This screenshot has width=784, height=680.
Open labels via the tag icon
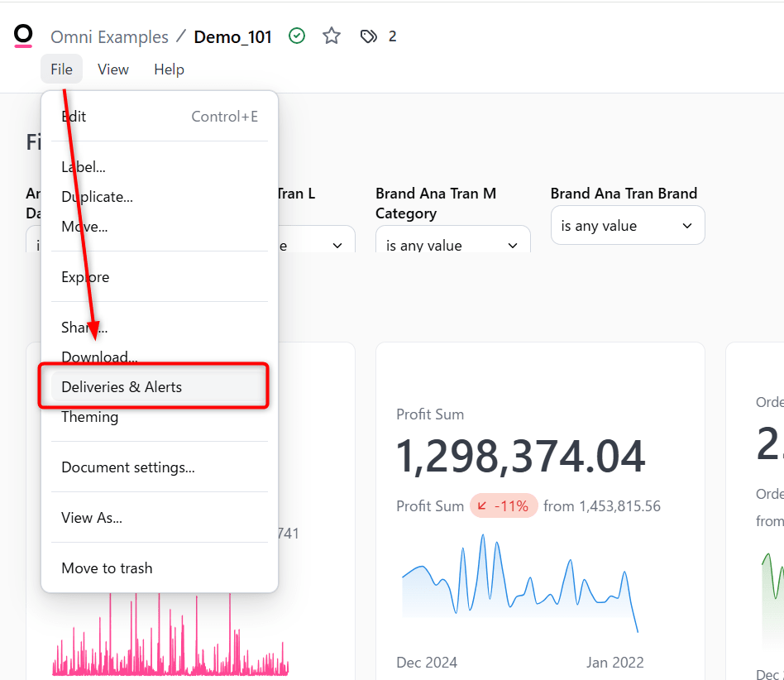369,36
